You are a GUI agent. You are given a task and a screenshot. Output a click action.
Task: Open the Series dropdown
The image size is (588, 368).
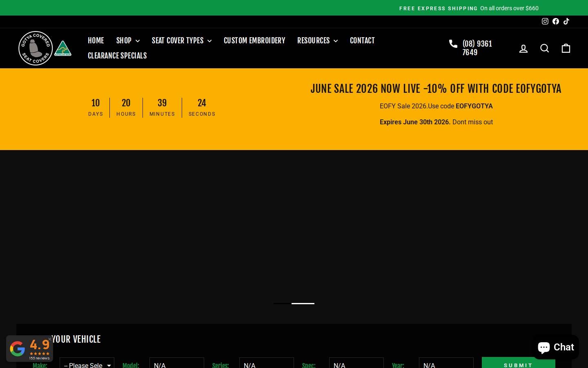click(267, 363)
